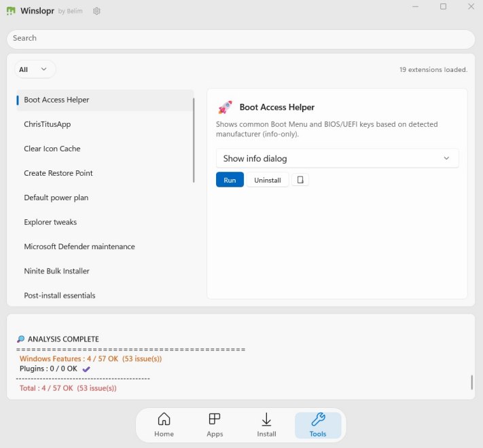Choose Create Restore Point from list

click(x=58, y=173)
